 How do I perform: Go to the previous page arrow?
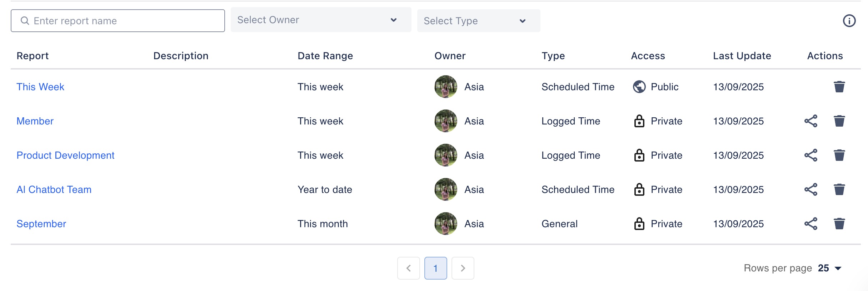coord(408,268)
